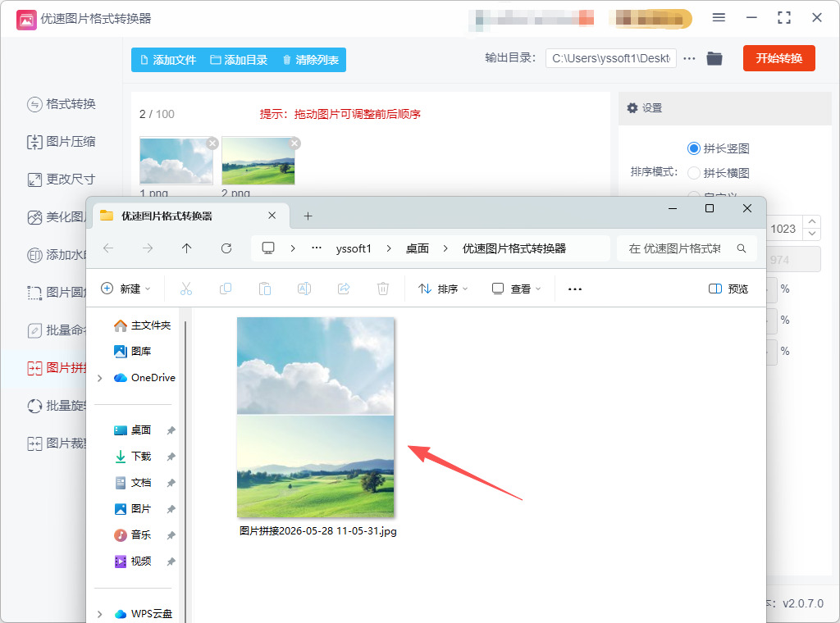Close the Explorer tab 优速图片格式转换器
This screenshot has height=623, width=840.
coord(272,216)
